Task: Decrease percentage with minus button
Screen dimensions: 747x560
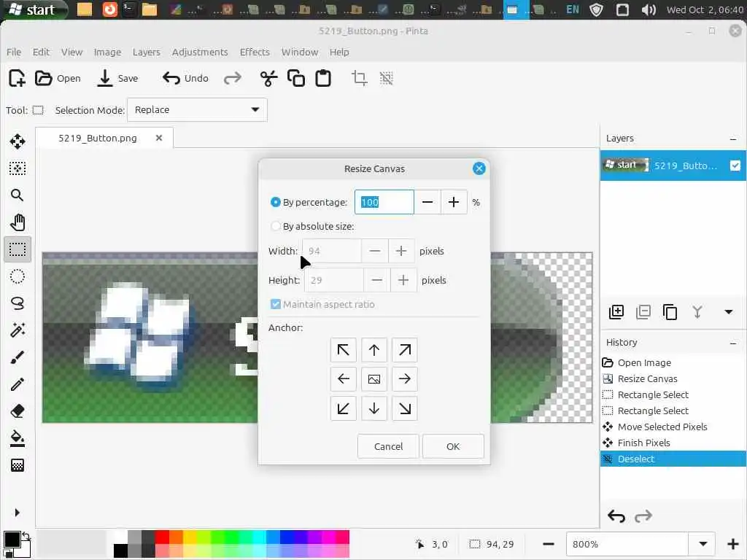Action: (427, 203)
